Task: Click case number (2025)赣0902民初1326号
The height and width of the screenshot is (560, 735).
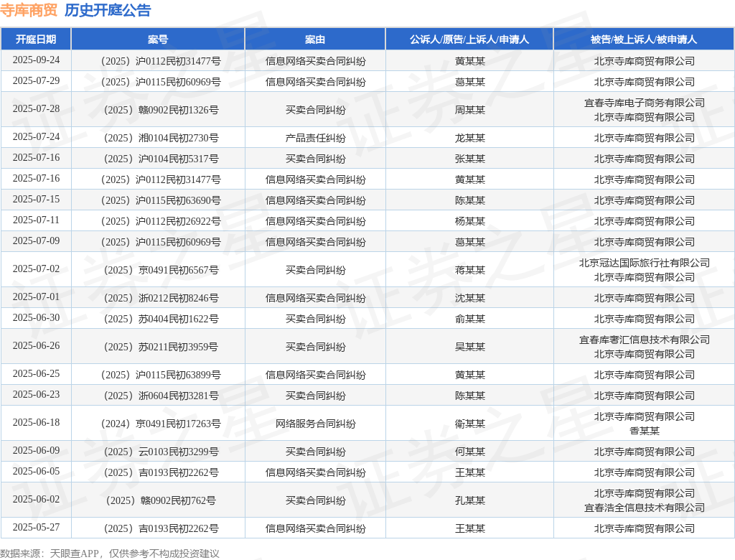Action: (x=161, y=110)
